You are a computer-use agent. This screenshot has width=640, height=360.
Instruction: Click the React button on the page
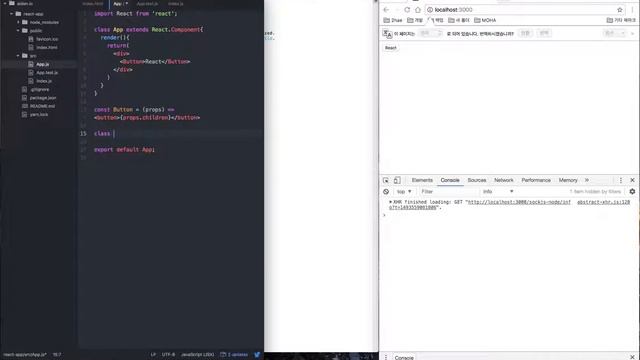(x=391, y=48)
